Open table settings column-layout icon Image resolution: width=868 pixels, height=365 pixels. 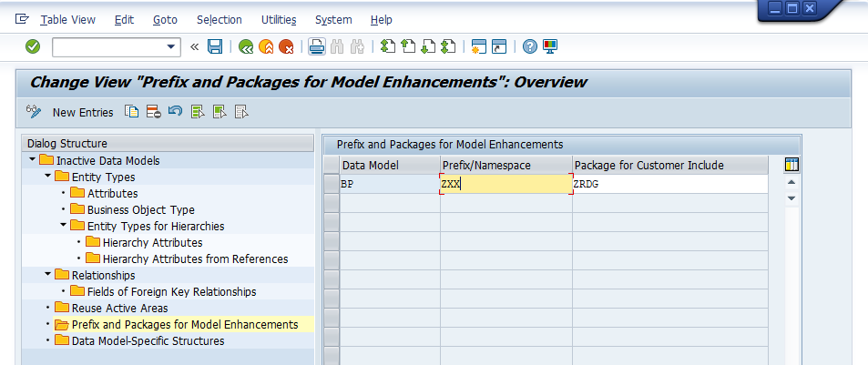[792, 164]
